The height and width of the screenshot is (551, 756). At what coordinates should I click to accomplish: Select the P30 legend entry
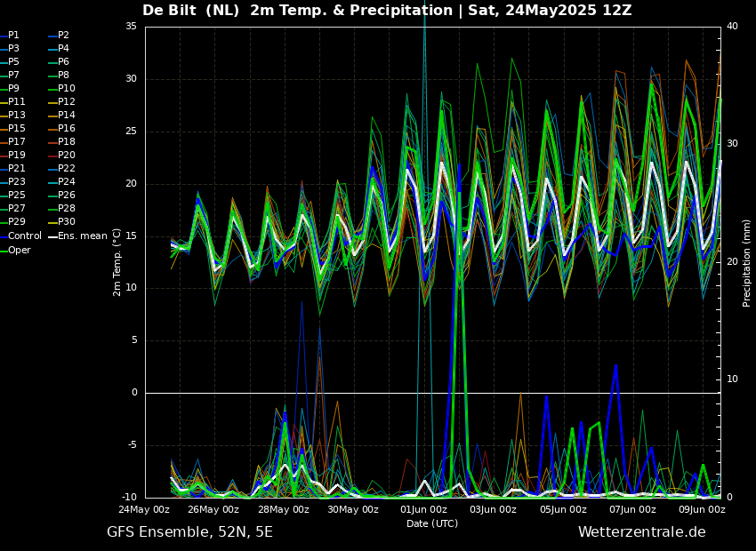[x=67, y=222]
